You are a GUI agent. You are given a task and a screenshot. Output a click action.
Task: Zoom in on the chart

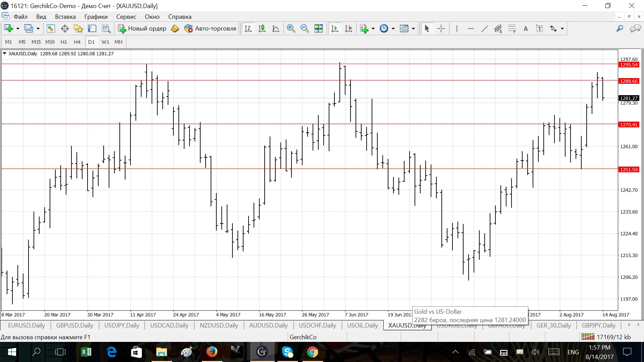(290, 28)
